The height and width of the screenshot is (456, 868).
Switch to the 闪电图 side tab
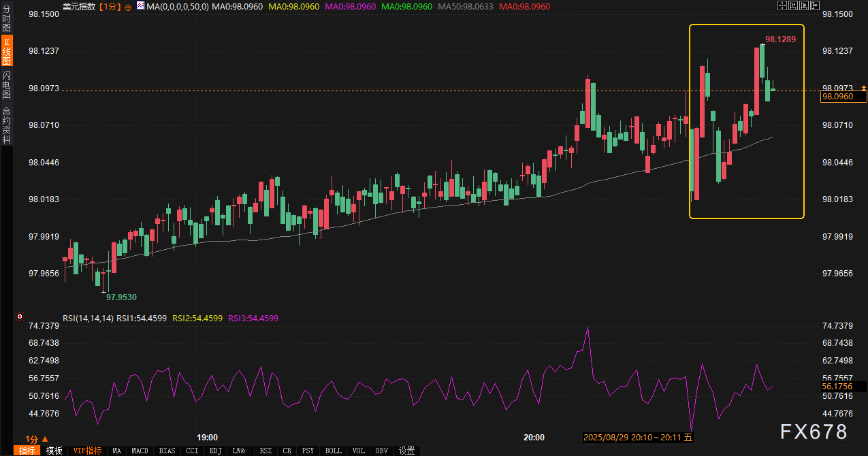point(6,84)
